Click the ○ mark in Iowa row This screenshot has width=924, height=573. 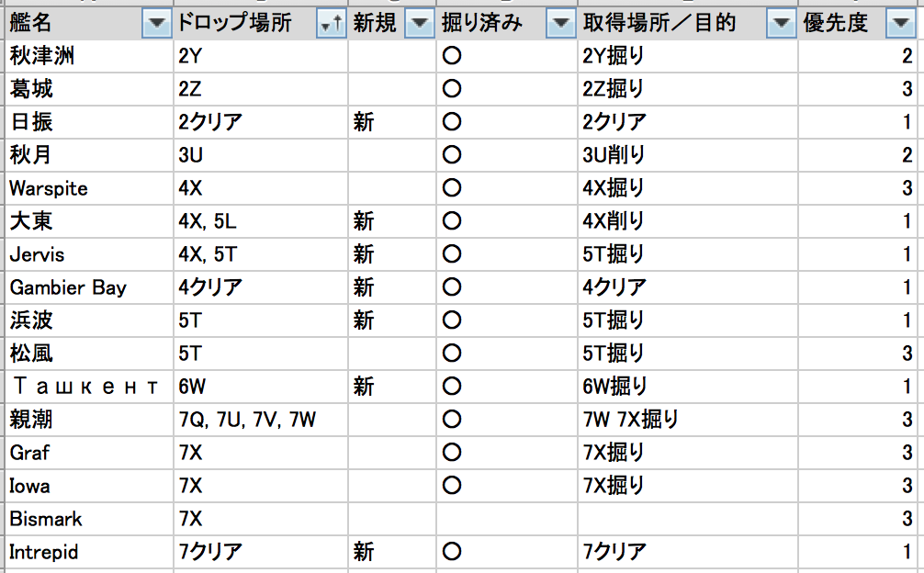click(x=452, y=485)
